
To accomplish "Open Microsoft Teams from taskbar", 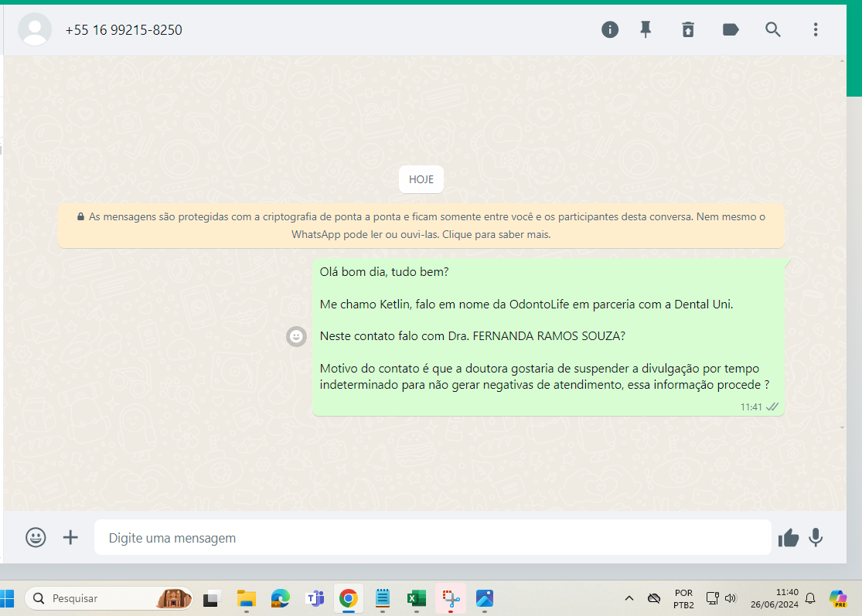I will click(x=315, y=598).
